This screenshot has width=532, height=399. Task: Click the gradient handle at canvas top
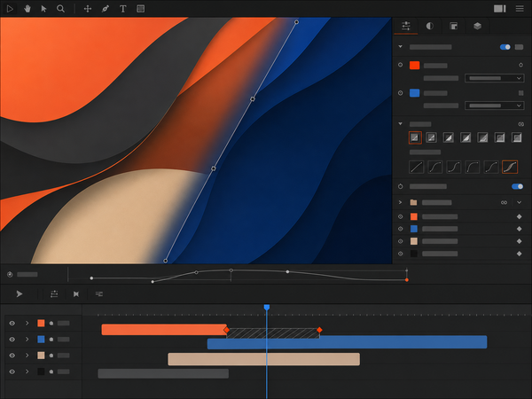coord(296,22)
